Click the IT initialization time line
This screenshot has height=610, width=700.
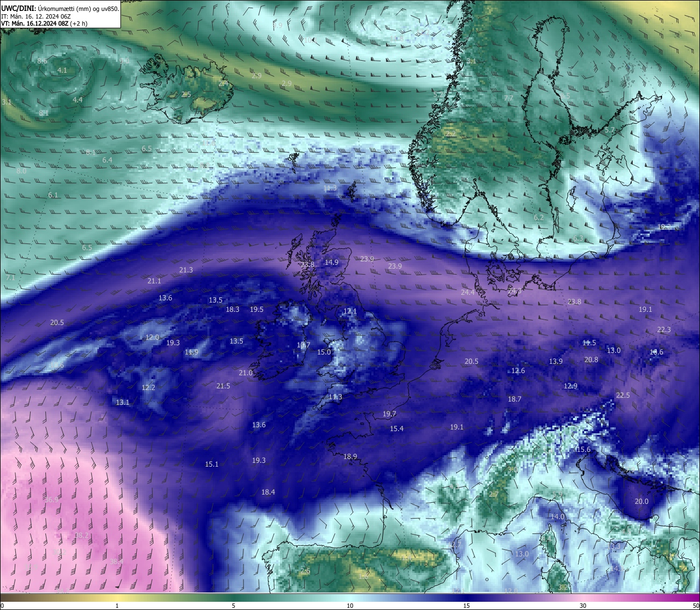coord(36,16)
